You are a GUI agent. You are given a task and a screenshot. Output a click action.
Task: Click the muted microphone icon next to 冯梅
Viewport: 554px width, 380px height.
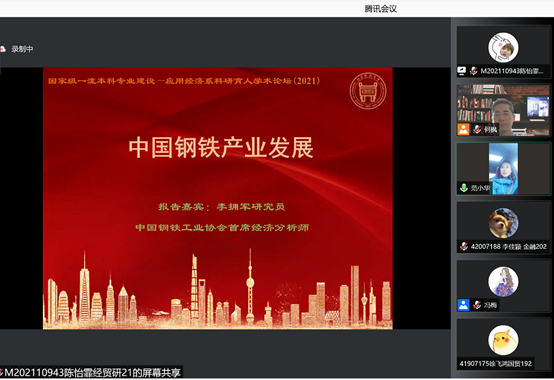tap(477, 305)
